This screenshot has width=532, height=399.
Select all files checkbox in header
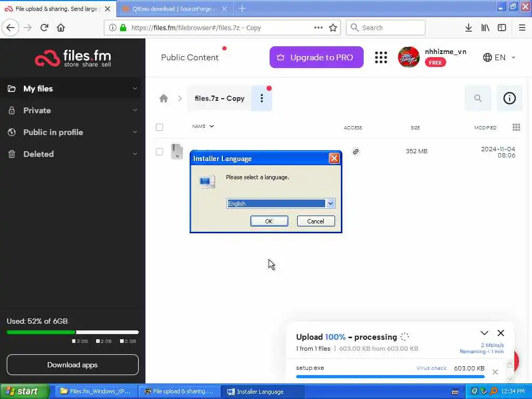[x=159, y=127]
